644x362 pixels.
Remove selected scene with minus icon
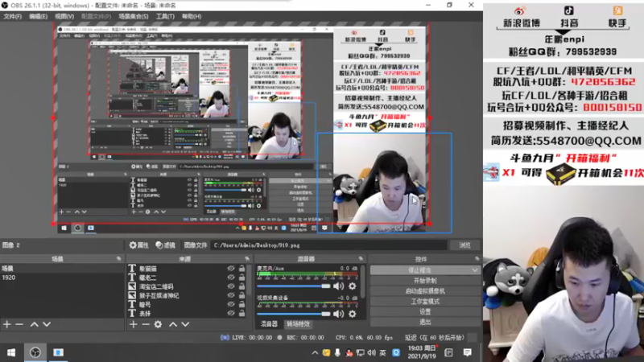(x=19, y=324)
